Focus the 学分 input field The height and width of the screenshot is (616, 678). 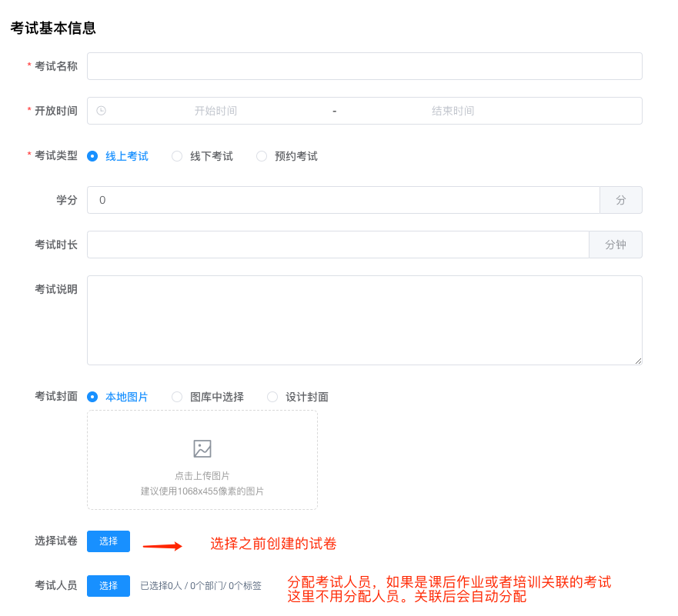pos(342,200)
